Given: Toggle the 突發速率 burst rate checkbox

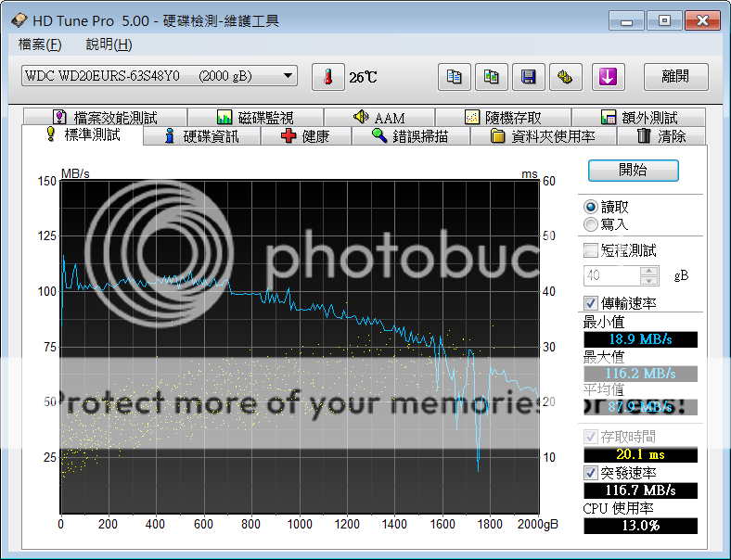Looking at the screenshot, I should point(591,473).
